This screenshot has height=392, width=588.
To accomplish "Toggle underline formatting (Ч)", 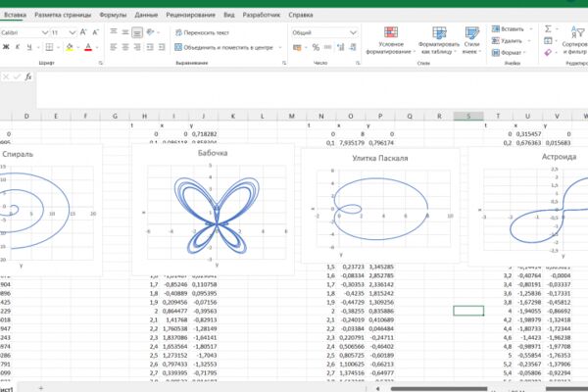I will coord(29,47).
